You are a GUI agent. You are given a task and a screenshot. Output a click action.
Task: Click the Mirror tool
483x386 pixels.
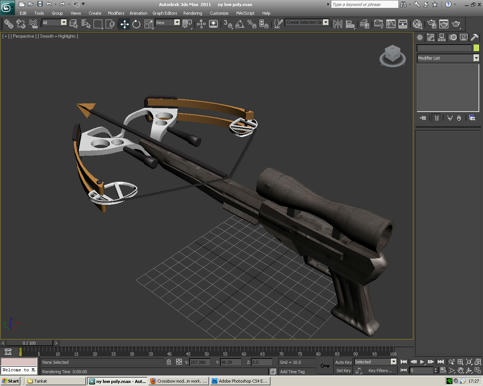coord(337,24)
